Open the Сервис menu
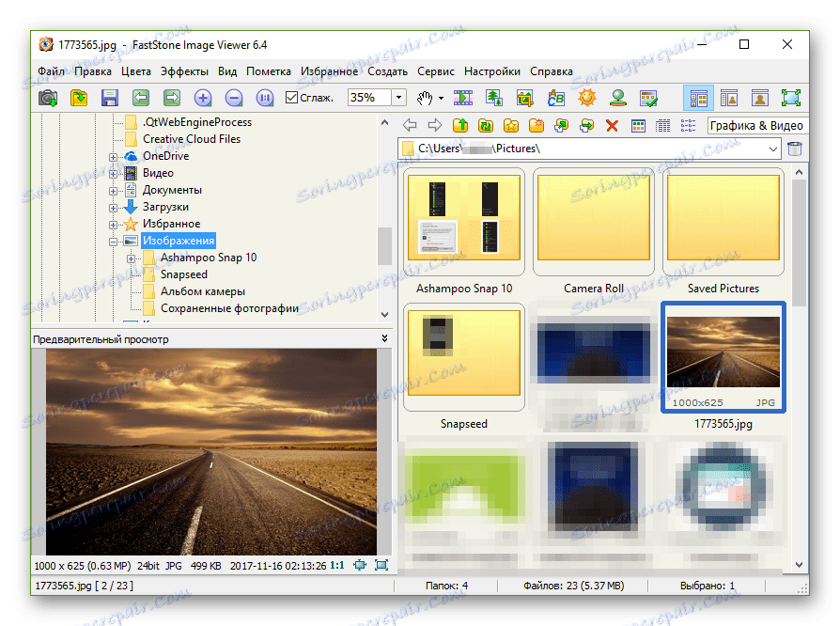This screenshot has width=840, height=626. pyautogui.click(x=435, y=71)
